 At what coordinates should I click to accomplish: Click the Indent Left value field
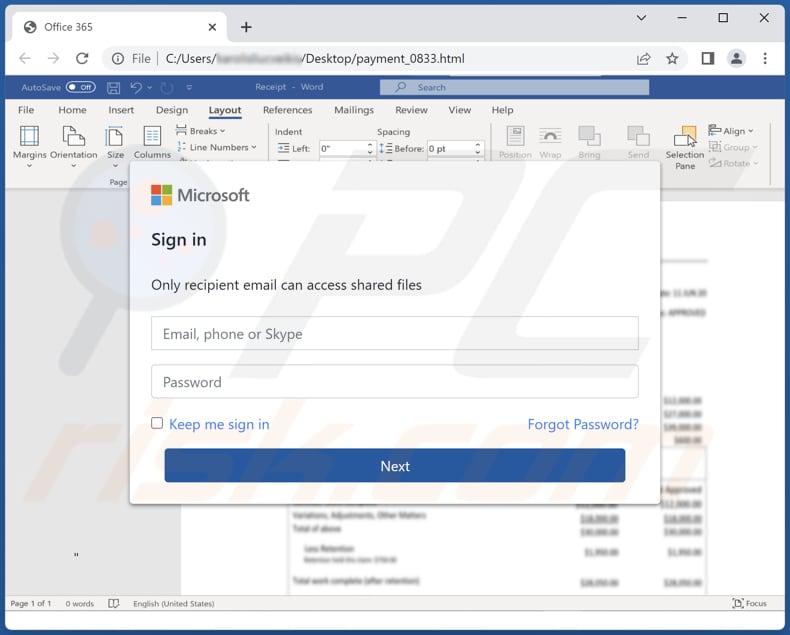342,148
